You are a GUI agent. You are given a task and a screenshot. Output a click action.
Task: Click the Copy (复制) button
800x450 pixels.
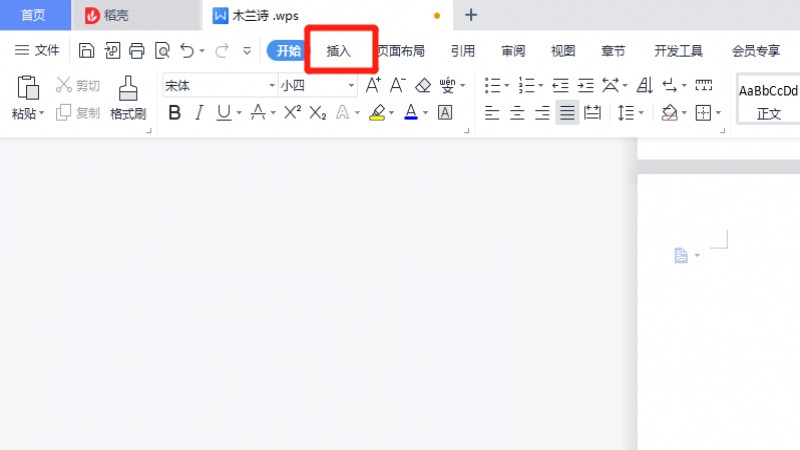click(78, 112)
